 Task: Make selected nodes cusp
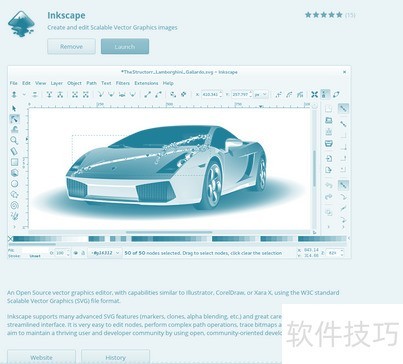click(x=100, y=95)
